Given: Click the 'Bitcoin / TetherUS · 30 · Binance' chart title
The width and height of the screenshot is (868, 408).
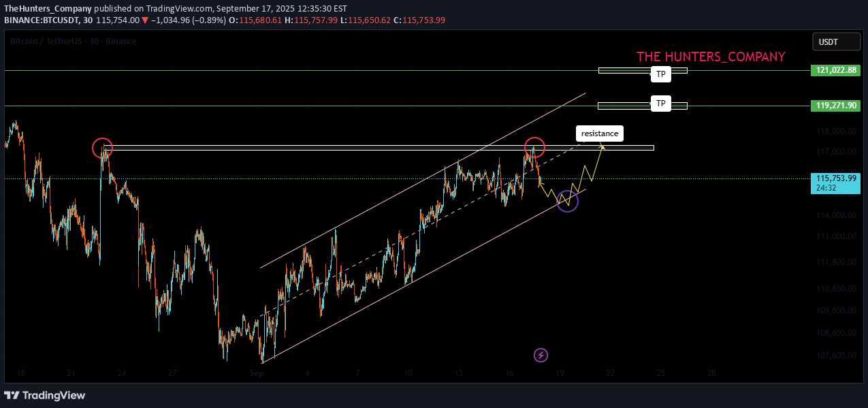Looking at the screenshot, I should point(74,42).
